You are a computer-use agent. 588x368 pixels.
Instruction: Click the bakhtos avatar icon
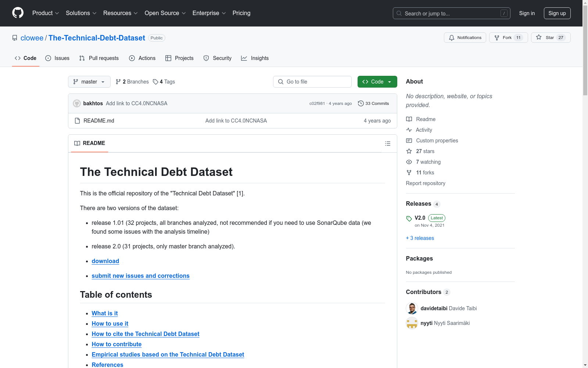coord(77,103)
